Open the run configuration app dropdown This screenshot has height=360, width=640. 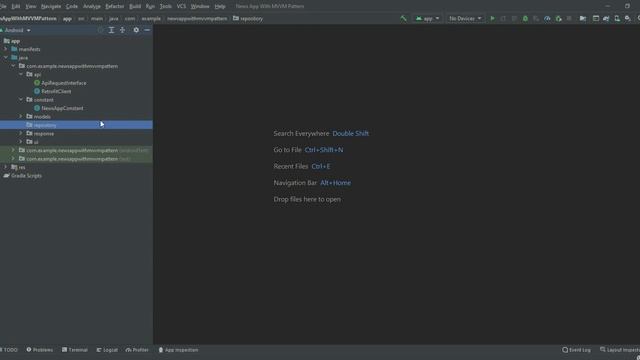point(427,18)
